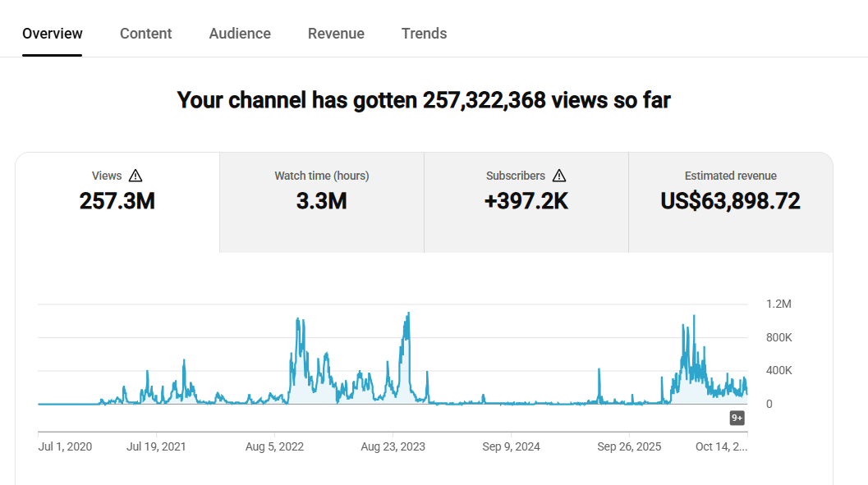Screen dimensions: 868x485
Task: Click the 400K y-axis label
Action: click(778, 371)
